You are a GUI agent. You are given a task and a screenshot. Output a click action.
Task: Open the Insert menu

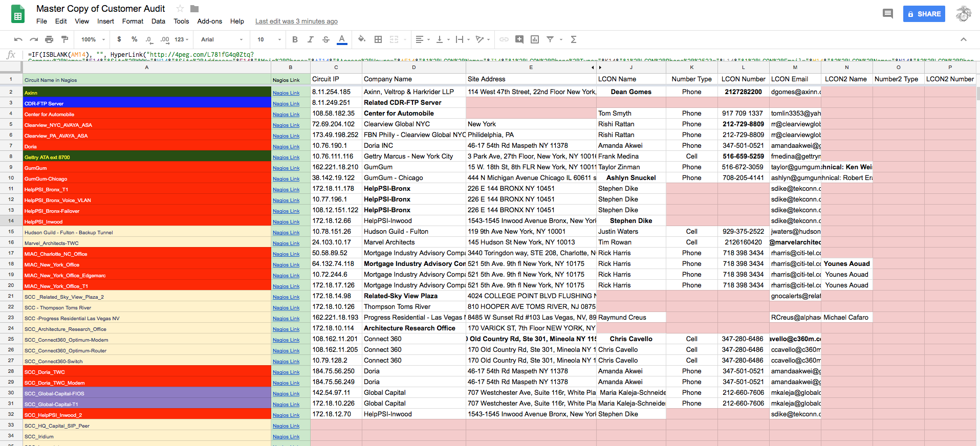tap(105, 21)
